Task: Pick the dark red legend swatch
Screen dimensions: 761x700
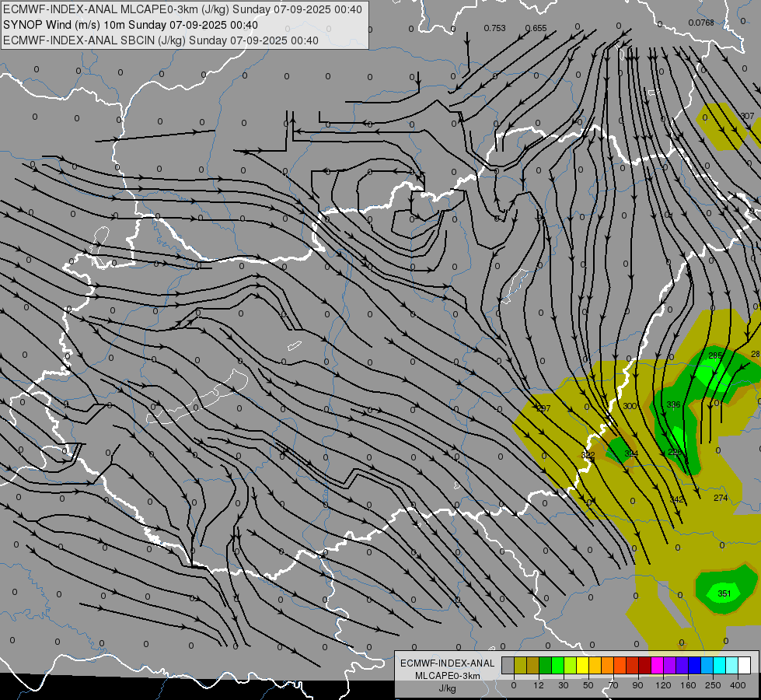Action: tap(645, 665)
